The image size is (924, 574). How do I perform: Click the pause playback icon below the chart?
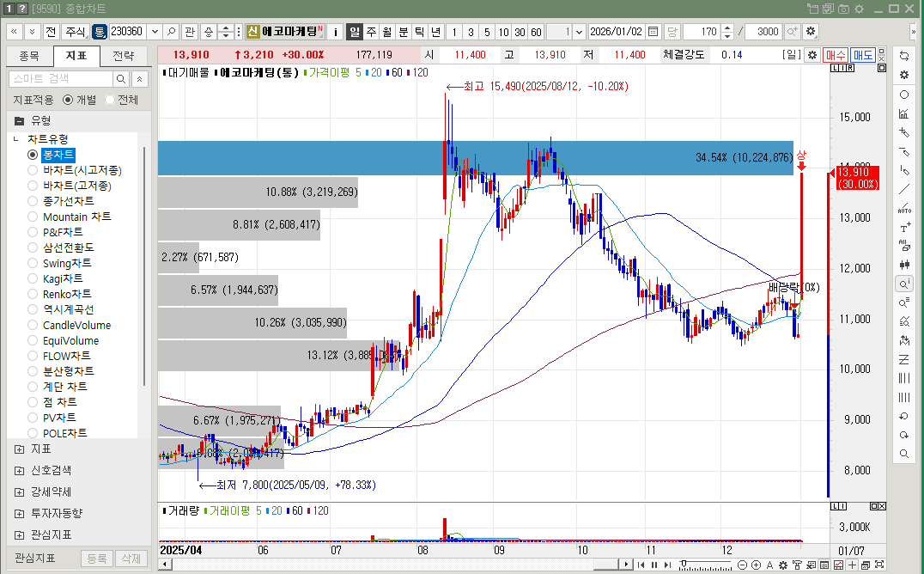653,565
